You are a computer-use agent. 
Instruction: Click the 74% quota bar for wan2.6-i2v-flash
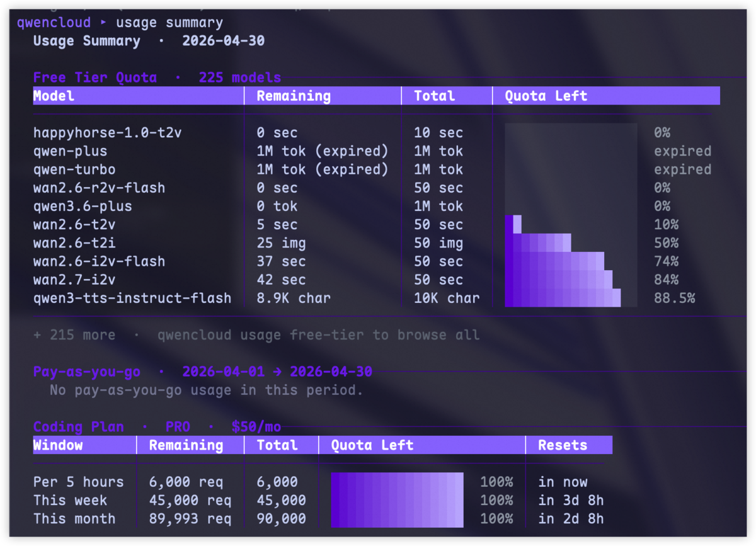click(555, 261)
